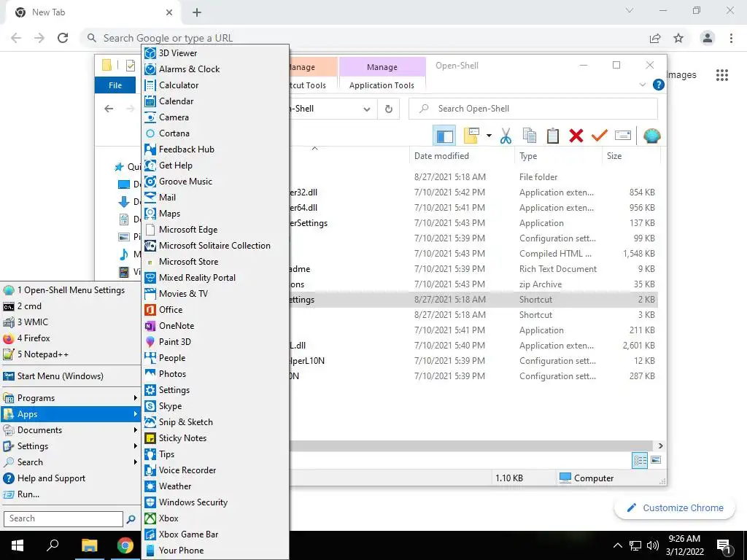Click Help and Support menu item
Image resolution: width=747 pixels, height=560 pixels.
70,478
